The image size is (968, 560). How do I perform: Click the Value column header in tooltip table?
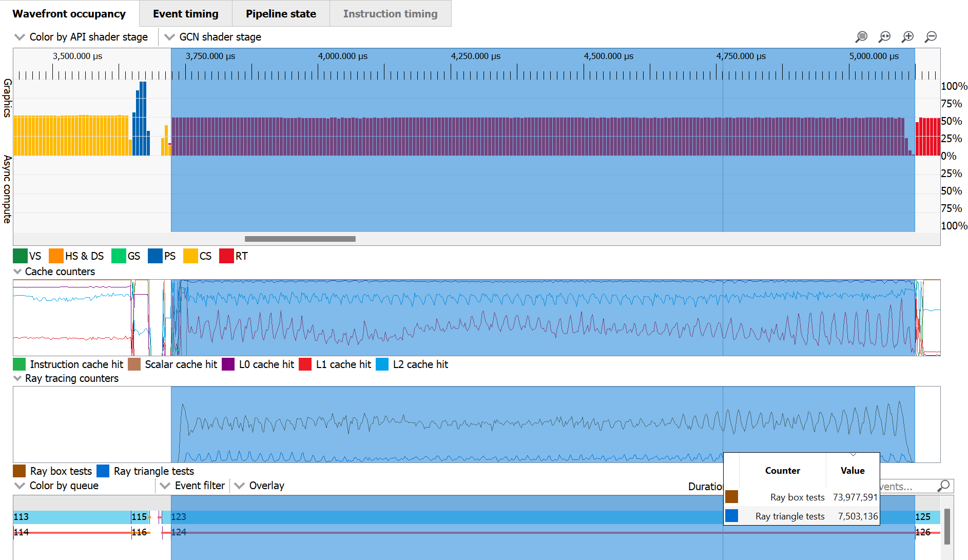(852, 471)
